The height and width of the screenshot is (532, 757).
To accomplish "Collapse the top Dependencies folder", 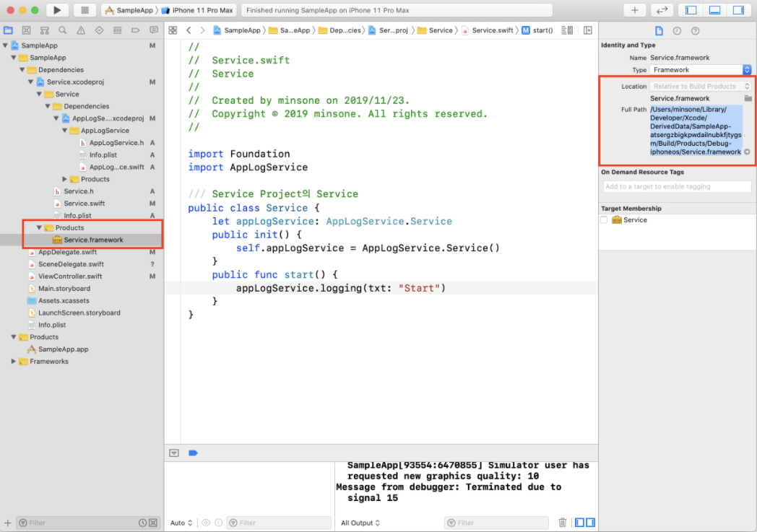I will pos(22,69).
